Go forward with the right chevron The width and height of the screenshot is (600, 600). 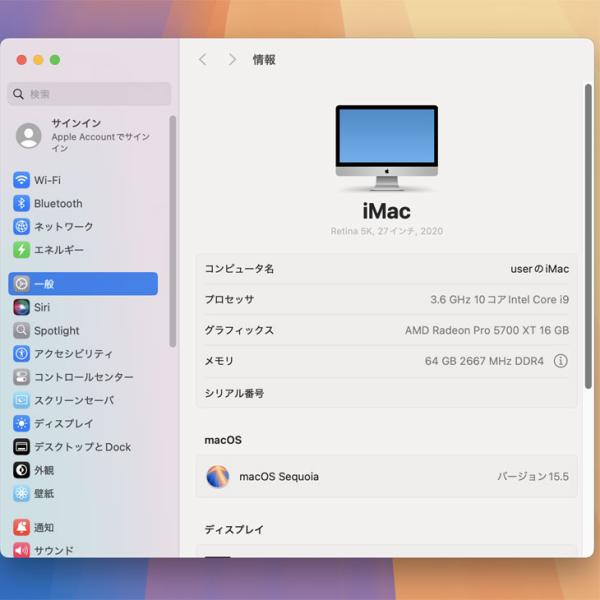(232, 60)
